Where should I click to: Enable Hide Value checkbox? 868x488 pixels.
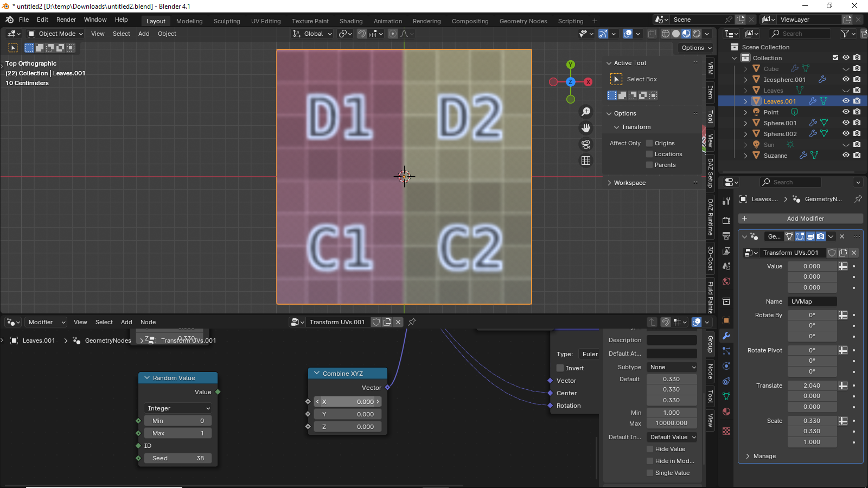tap(650, 449)
